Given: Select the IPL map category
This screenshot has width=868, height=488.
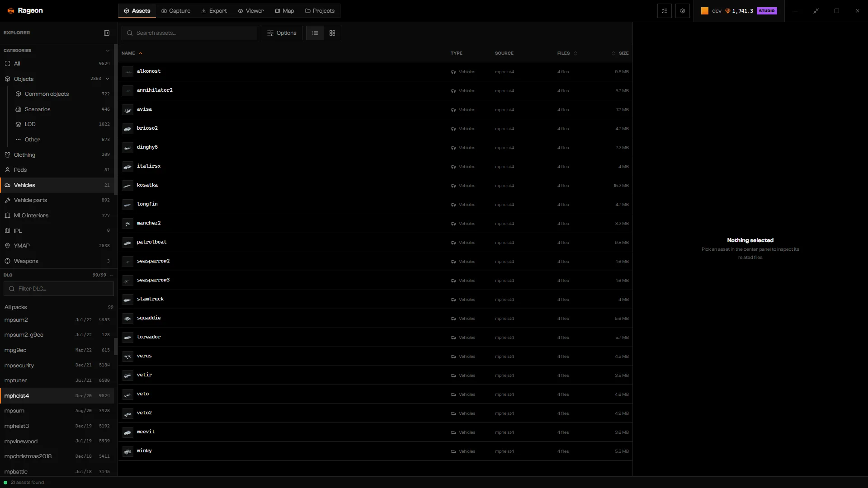Looking at the screenshot, I should pyautogui.click(x=57, y=231).
